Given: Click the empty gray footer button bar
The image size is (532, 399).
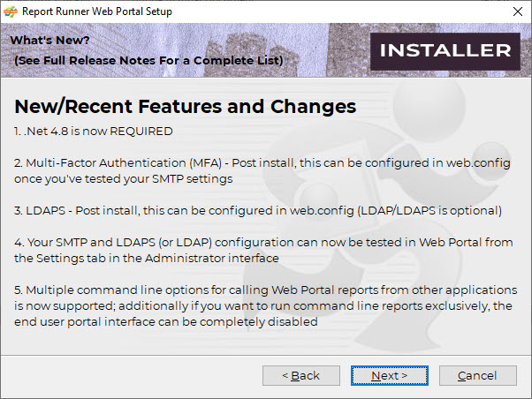Looking at the screenshot, I should tap(133, 375).
